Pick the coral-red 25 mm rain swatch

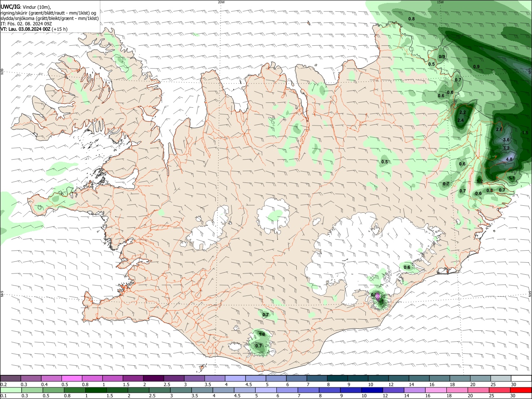500,390
